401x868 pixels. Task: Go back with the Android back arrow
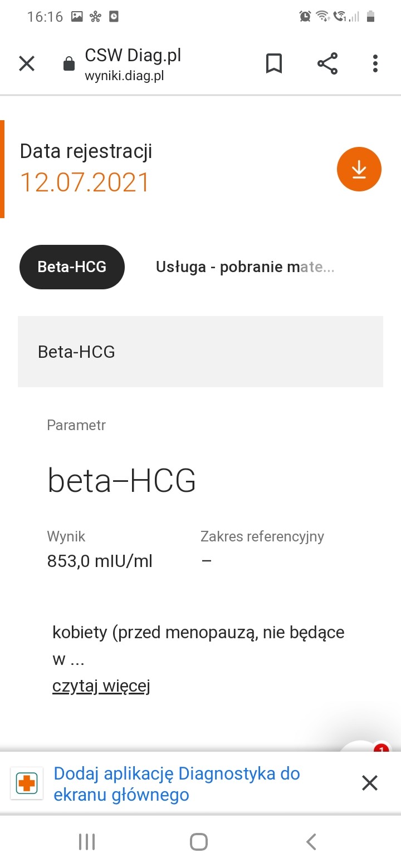(311, 842)
